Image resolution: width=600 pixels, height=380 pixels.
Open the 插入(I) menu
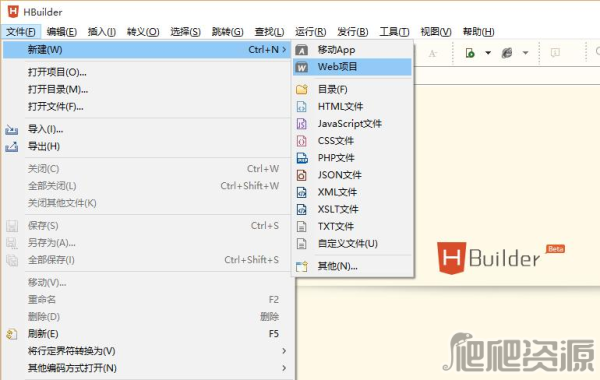tap(102, 32)
